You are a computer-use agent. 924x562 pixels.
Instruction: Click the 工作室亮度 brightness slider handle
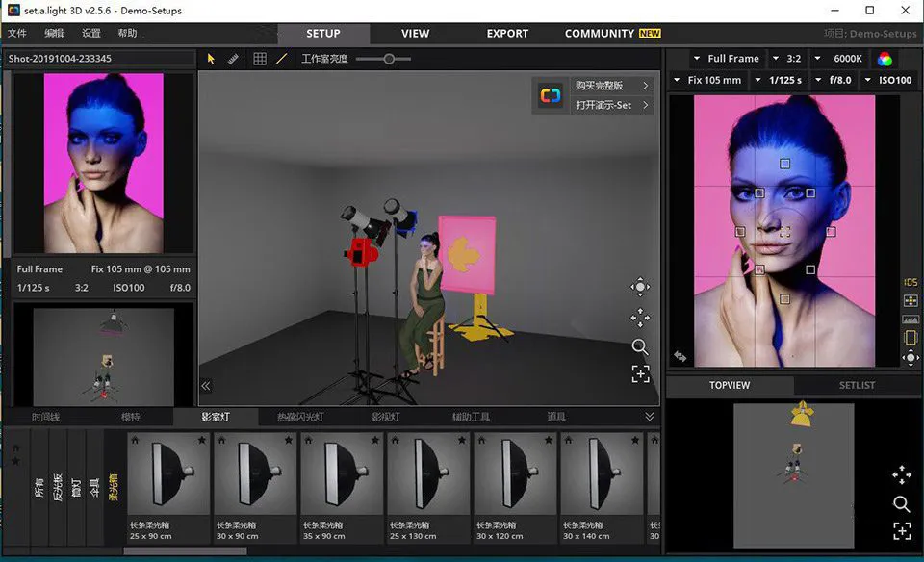pos(389,59)
